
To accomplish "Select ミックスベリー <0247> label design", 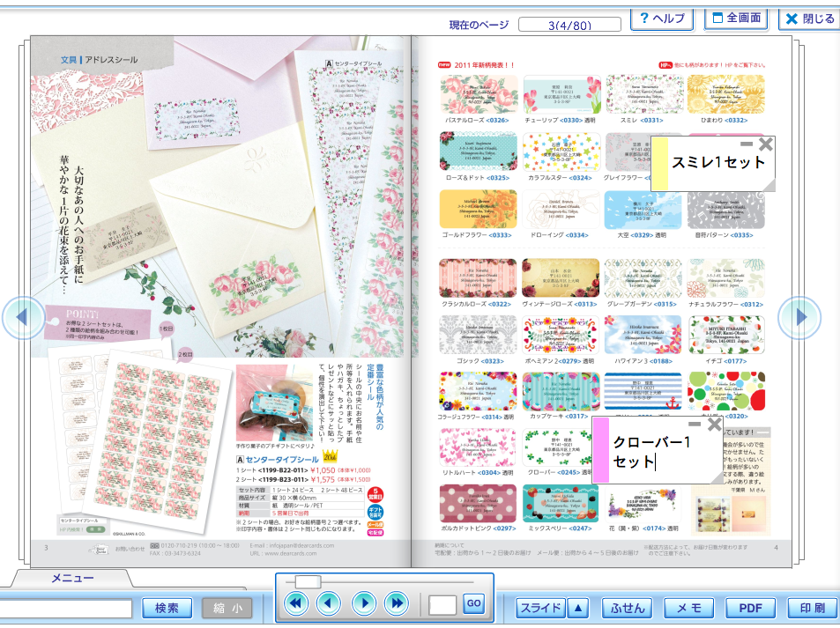I will (x=561, y=503).
